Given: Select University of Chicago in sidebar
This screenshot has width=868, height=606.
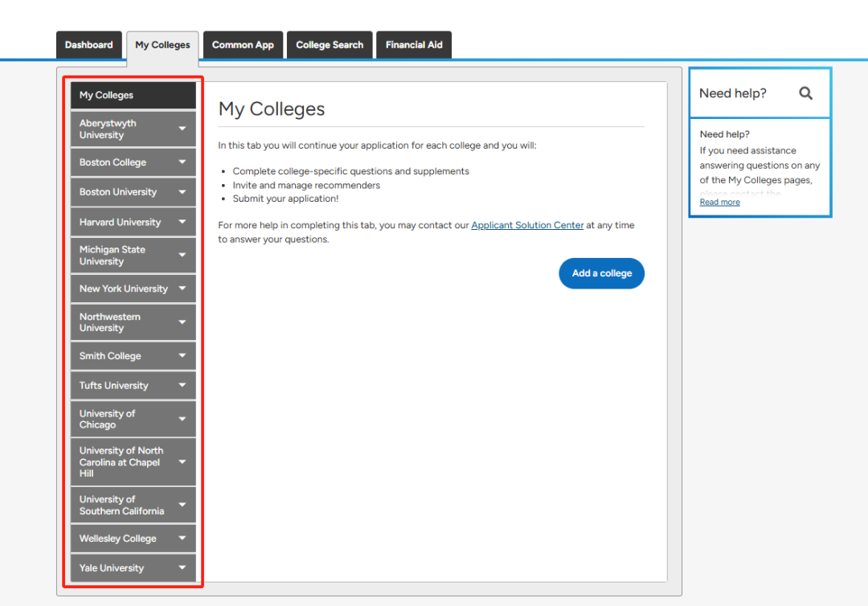Looking at the screenshot, I should 108,419.
